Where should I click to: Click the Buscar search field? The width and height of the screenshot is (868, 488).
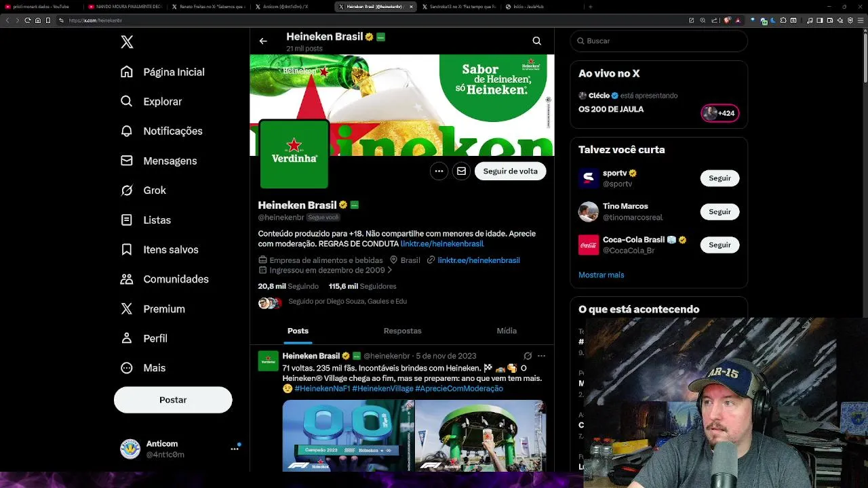tap(658, 41)
